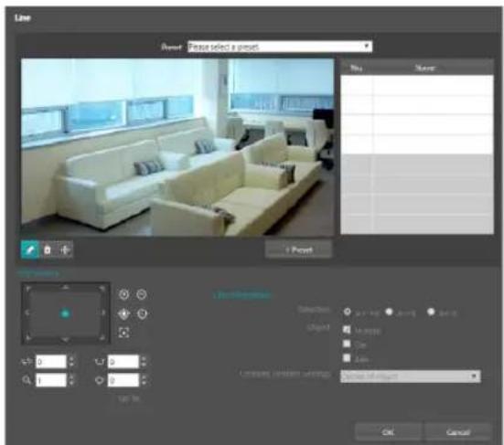Increase the zoom value with the up stepper
Screen dimensions: 504x445
click(x=71, y=377)
